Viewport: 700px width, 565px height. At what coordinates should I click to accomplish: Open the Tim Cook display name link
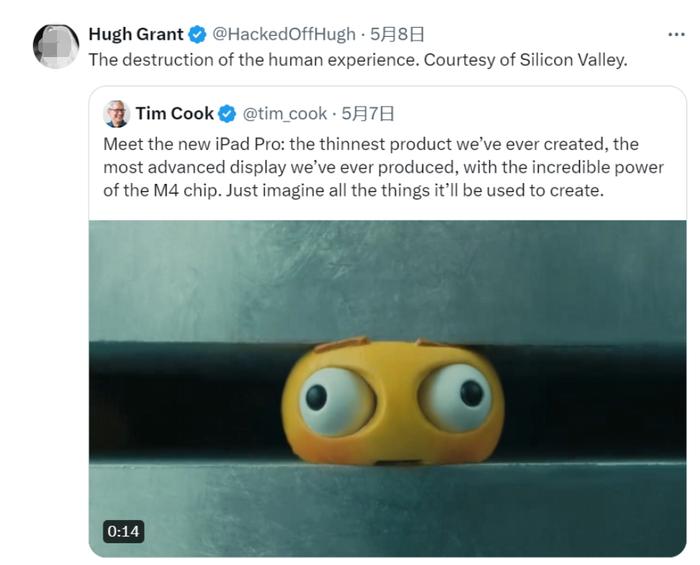[175, 113]
